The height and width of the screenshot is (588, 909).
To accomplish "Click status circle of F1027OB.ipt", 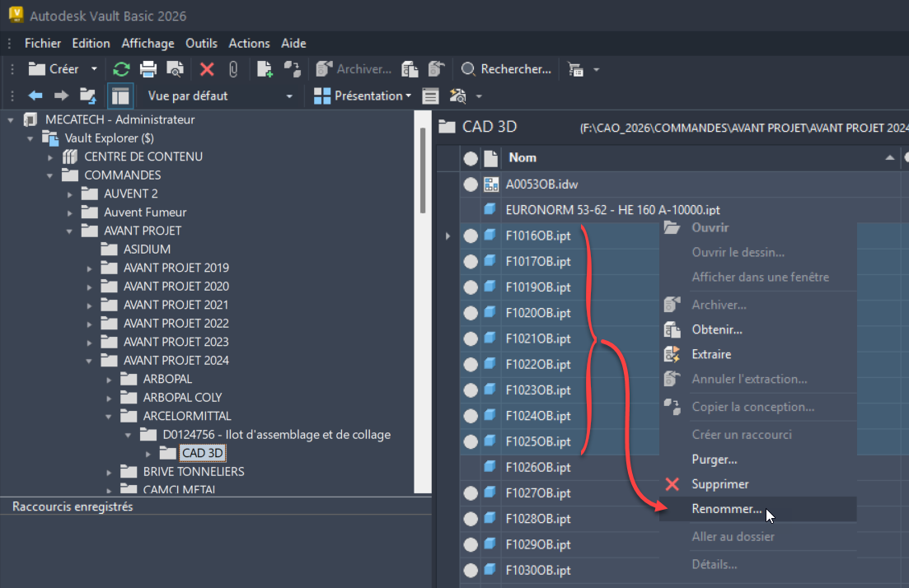I will (x=471, y=493).
